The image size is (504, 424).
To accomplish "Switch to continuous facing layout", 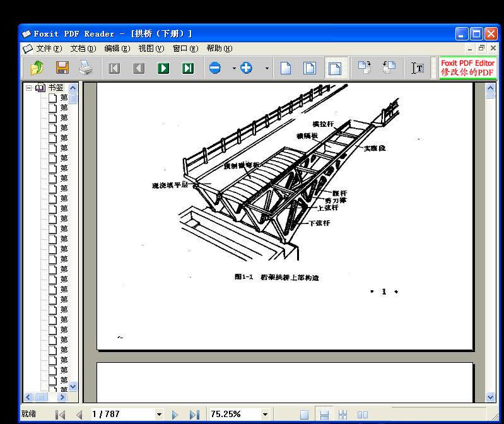I will (x=343, y=415).
